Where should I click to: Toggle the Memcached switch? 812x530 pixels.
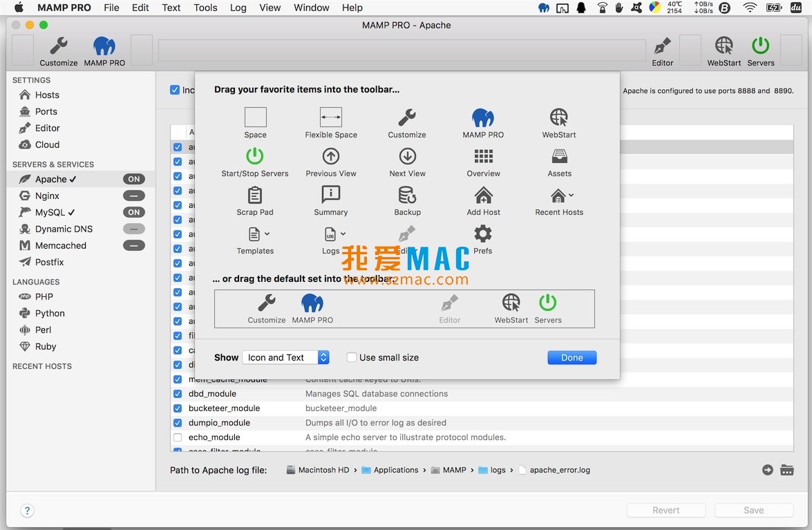(x=133, y=245)
